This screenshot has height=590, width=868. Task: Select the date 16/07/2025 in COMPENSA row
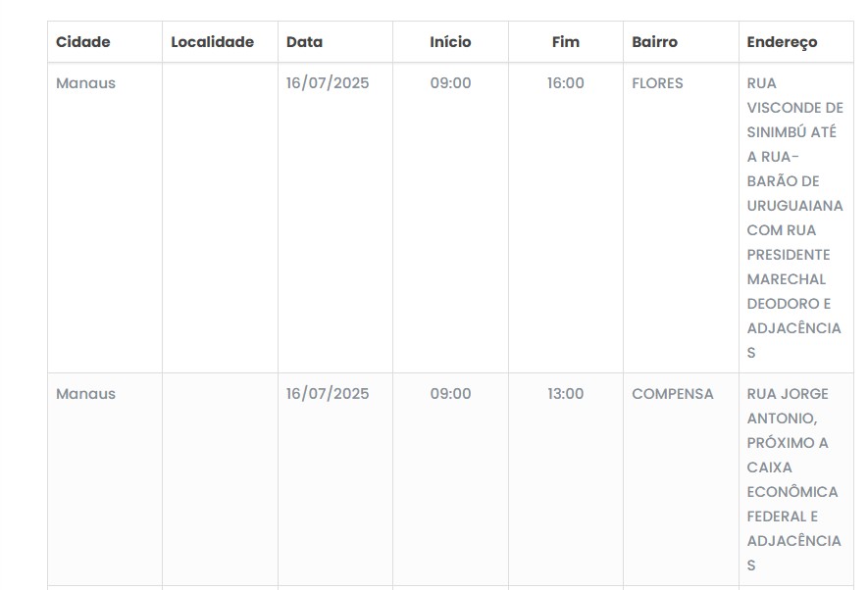[x=328, y=394]
